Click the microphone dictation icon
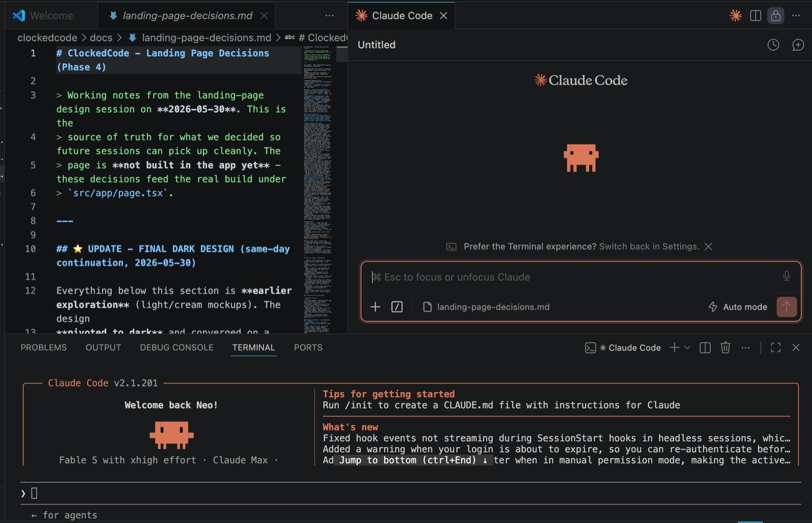Screen dimensions: 812x523 pos(787,276)
